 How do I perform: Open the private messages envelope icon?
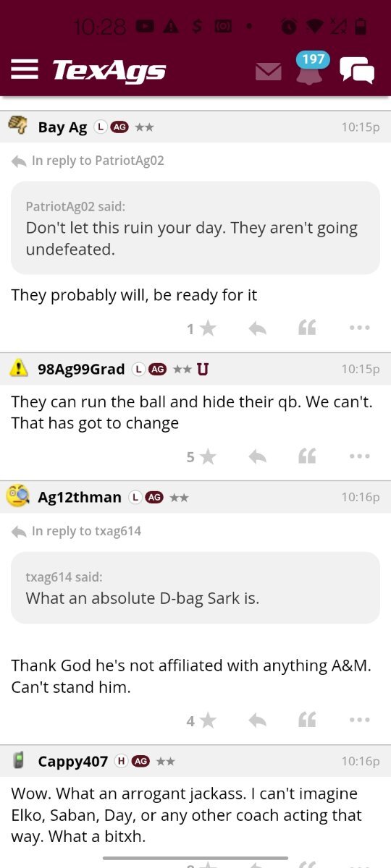pos(269,72)
